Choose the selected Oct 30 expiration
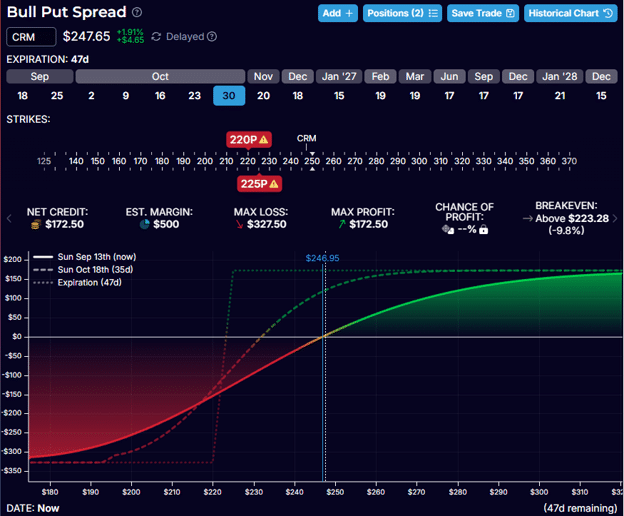Viewport: 624px width, 516px height. pyautogui.click(x=229, y=96)
